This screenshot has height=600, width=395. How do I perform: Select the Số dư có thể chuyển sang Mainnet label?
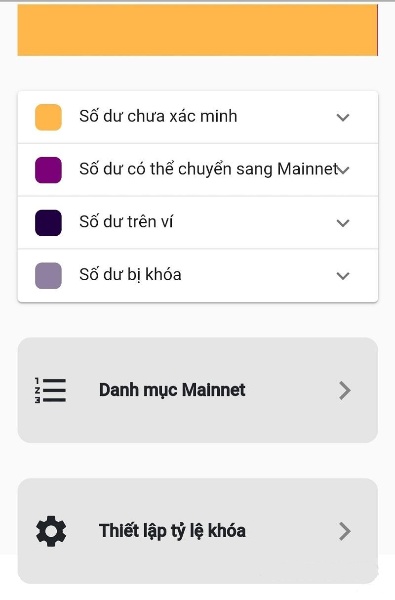pos(209,169)
